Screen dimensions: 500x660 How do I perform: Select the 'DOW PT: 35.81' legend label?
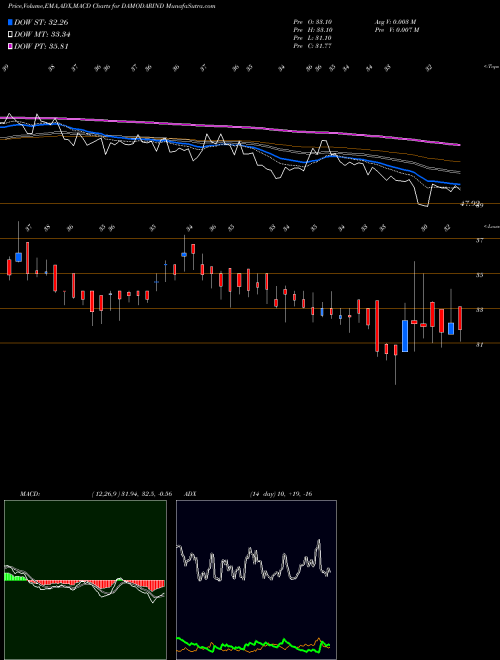tap(41, 46)
